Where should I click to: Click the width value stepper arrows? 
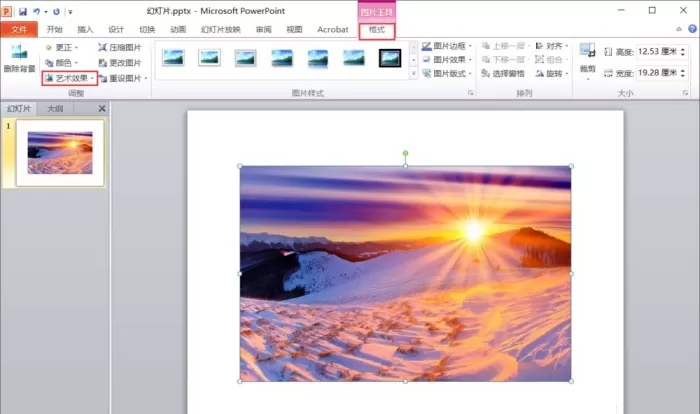[x=683, y=73]
